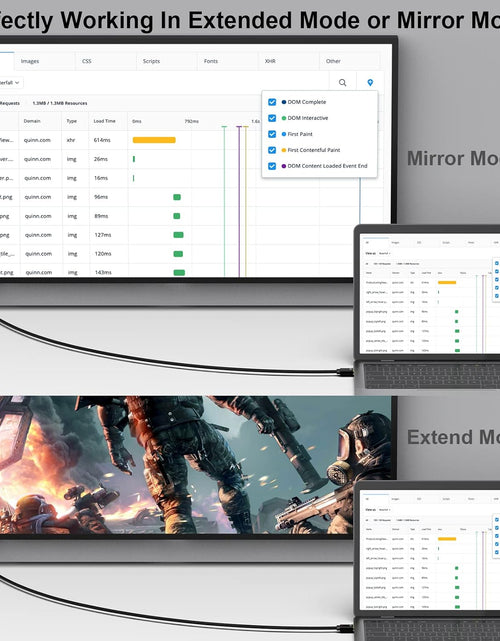This screenshot has width=500, height=641.
Task: Toggle the DOM Interactive checkbox
Action: tap(272, 118)
